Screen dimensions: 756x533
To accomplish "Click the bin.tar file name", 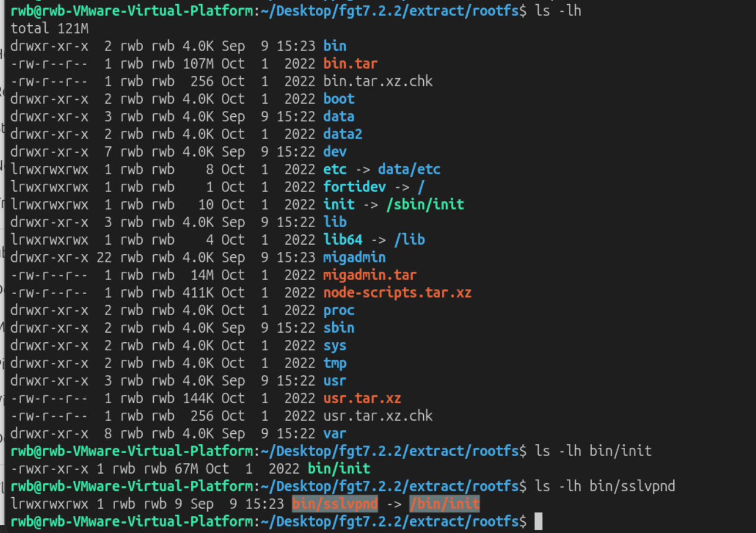I will [350, 63].
